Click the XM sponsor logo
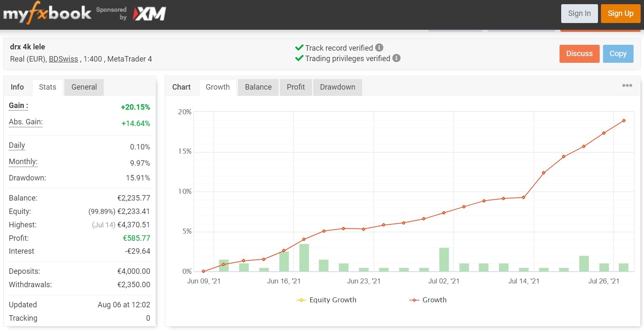 click(149, 14)
